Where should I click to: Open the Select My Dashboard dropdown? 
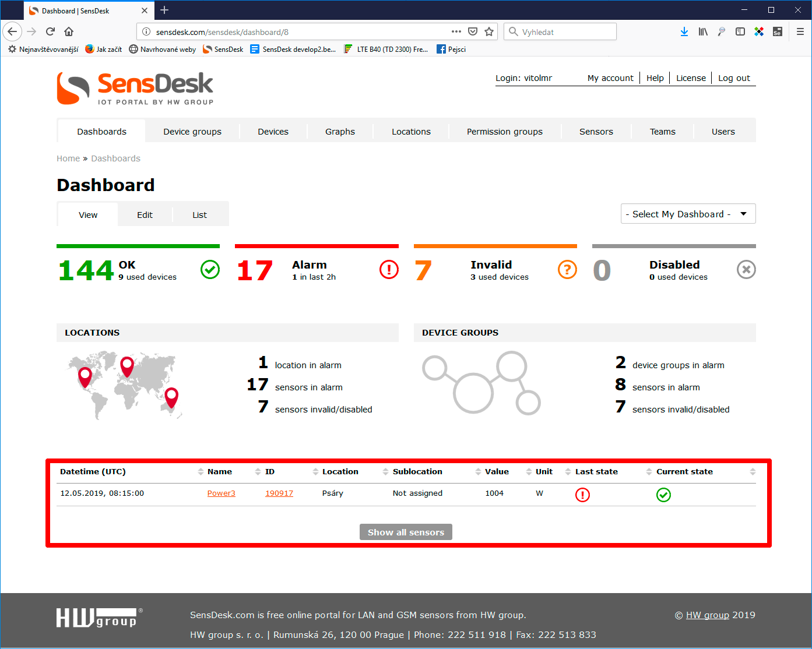click(x=688, y=214)
